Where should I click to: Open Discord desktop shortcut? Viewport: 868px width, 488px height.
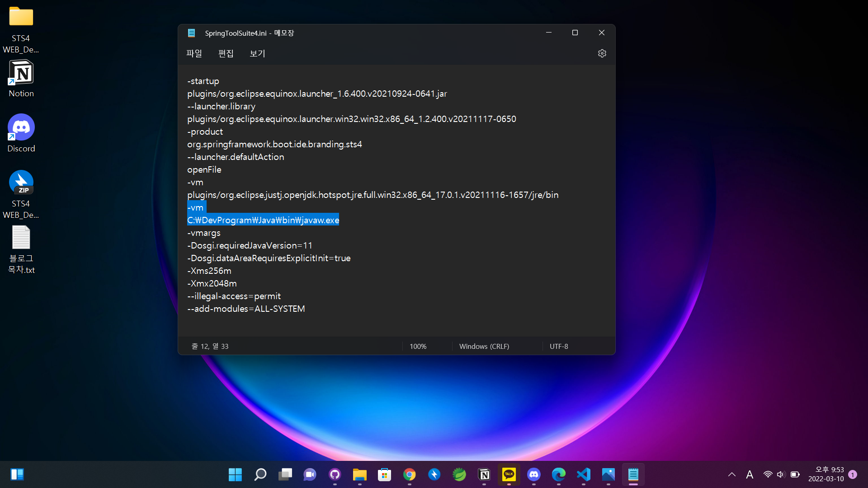tap(21, 133)
